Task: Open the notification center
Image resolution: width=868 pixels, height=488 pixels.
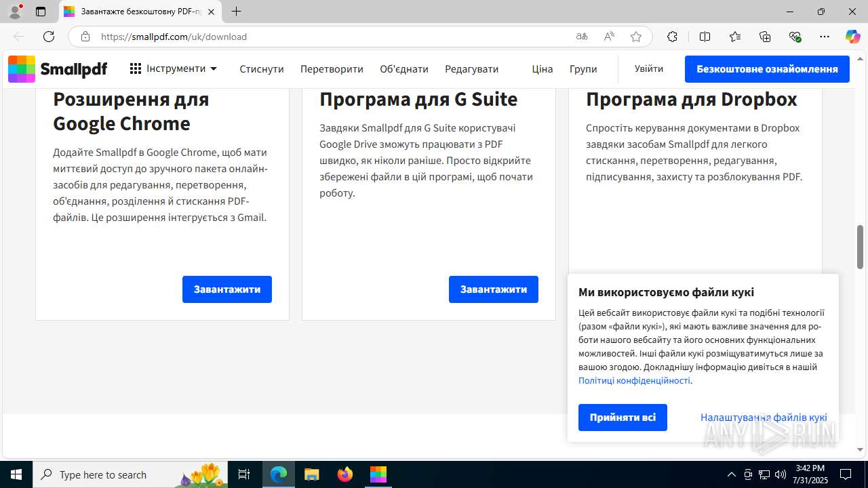Action: tap(846, 474)
